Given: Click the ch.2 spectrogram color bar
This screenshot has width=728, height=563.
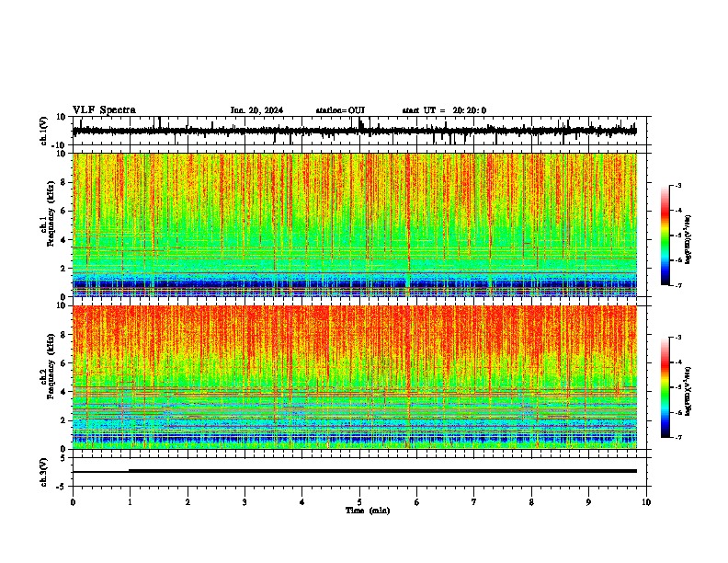Looking at the screenshot, I should pos(665,387).
